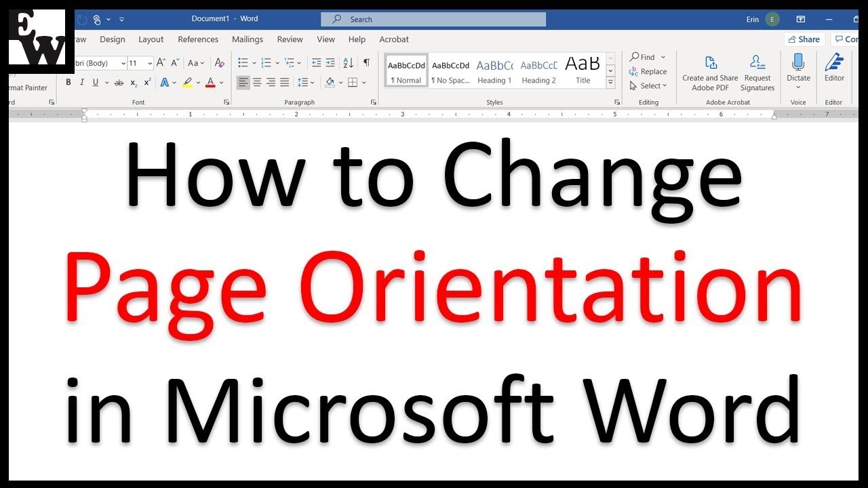Toggle superscript formatting
Image resolution: width=868 pixels, height=488 pixels.
pyautogui.click(x=147, y=83)
